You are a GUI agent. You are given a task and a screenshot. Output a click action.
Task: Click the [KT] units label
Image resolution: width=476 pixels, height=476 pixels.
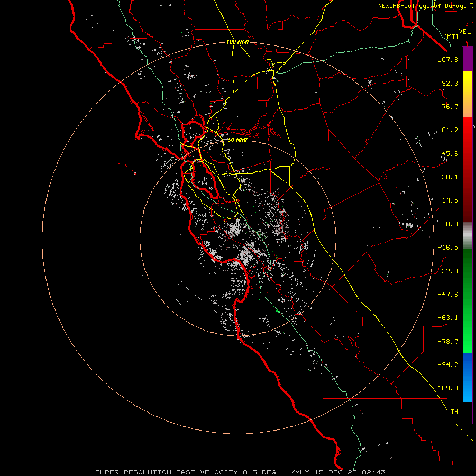pyautogui.click(x=451, y=36)
